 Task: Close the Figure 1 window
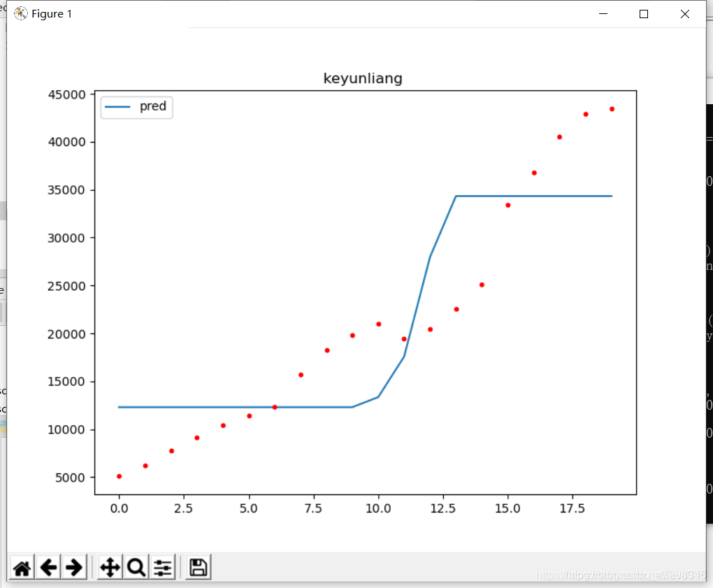coord(685,14)
